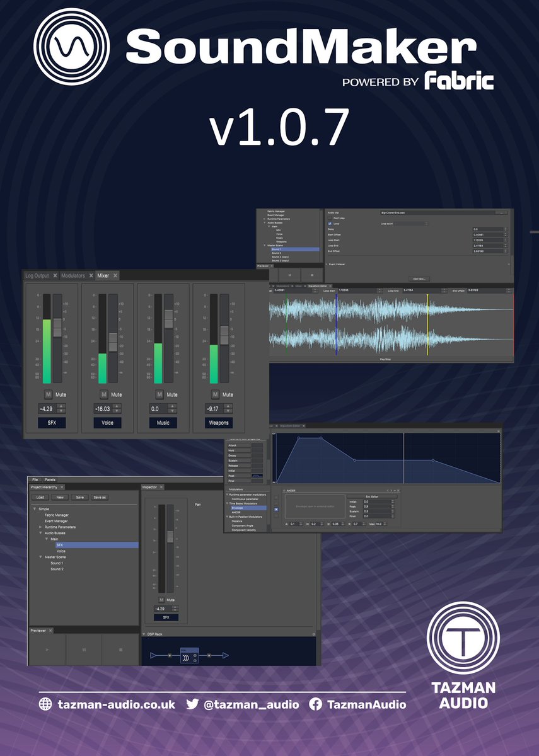Select Sound 2 in the bottom Project Hierarchy
The width and height of the screenshot is (539, 756).
tap(57, 569)
